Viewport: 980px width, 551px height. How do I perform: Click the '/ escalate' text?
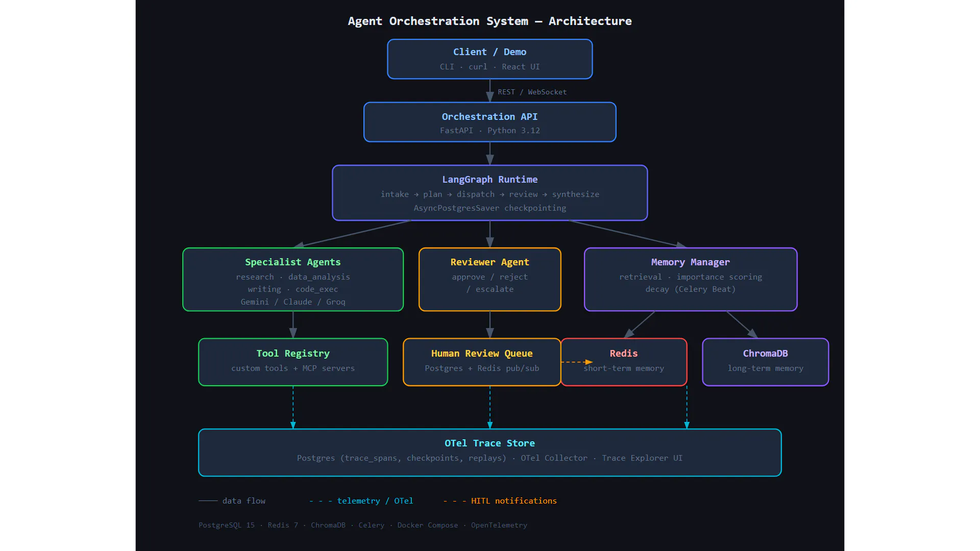[489, 289]
